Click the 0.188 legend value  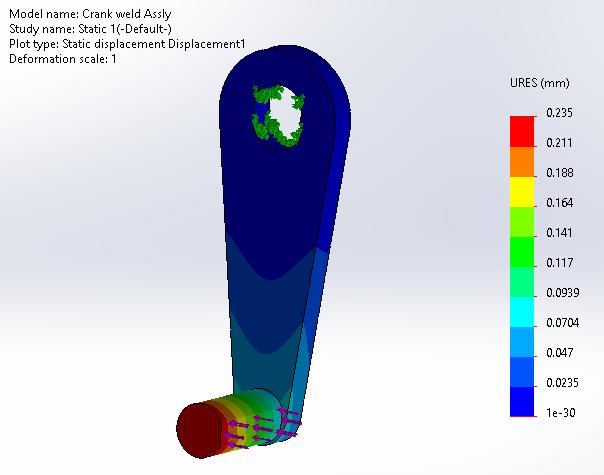tap(560, 173)
